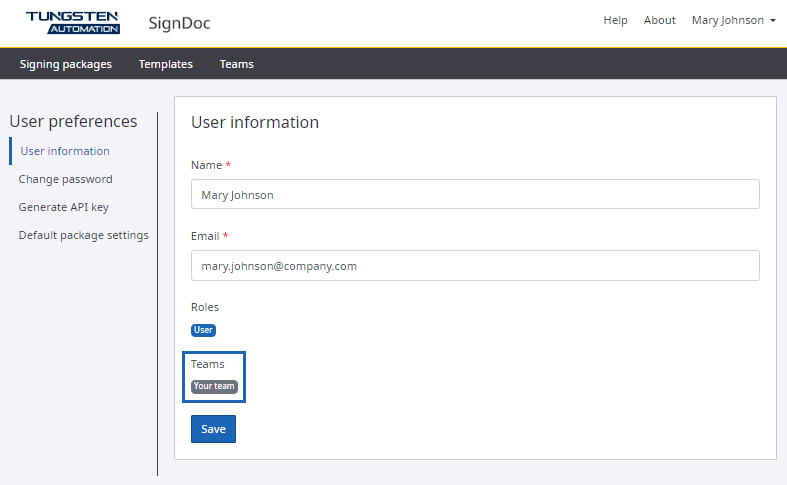787x485 pixels.
Task: Click into the Name input field
Action: [x=475, y=194]
